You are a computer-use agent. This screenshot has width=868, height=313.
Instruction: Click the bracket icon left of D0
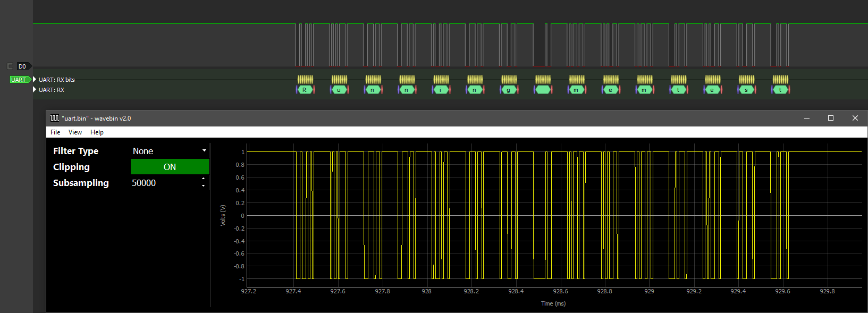click(x=10, y=66)
